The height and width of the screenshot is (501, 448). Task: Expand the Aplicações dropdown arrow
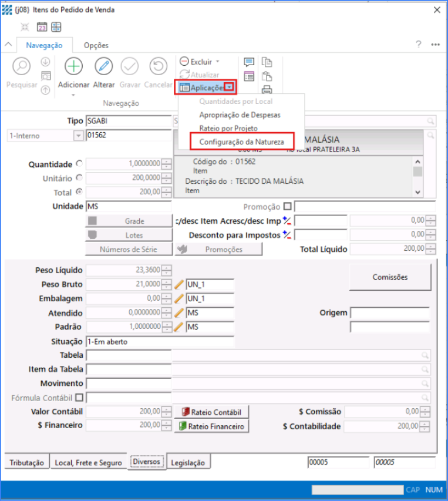pyautogui.click(x=231, y=88)
